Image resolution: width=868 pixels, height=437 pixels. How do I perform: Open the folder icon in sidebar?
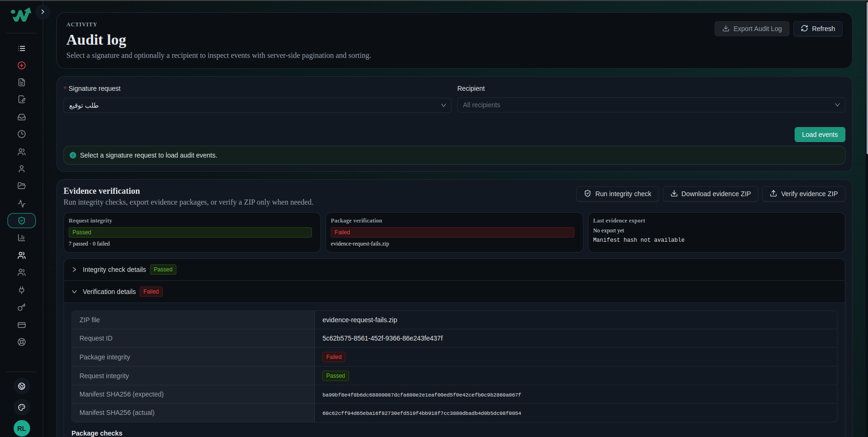(x=22, y=186)
